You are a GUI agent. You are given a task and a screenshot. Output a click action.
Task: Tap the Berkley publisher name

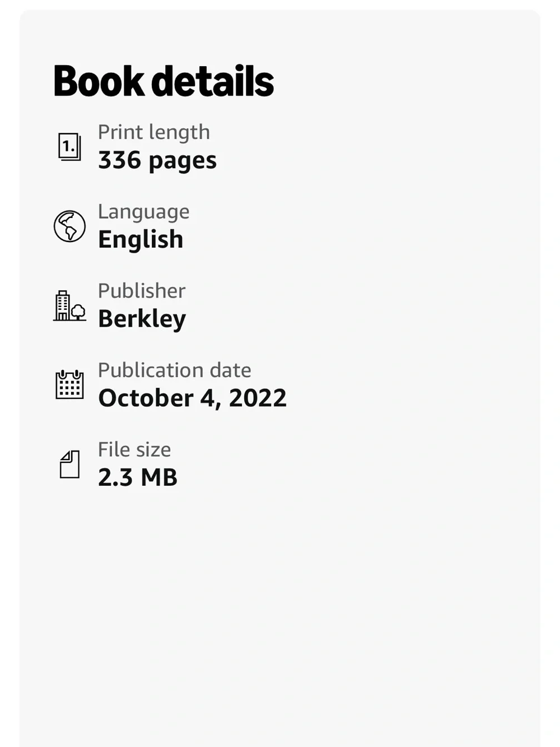tap(142, 319)
